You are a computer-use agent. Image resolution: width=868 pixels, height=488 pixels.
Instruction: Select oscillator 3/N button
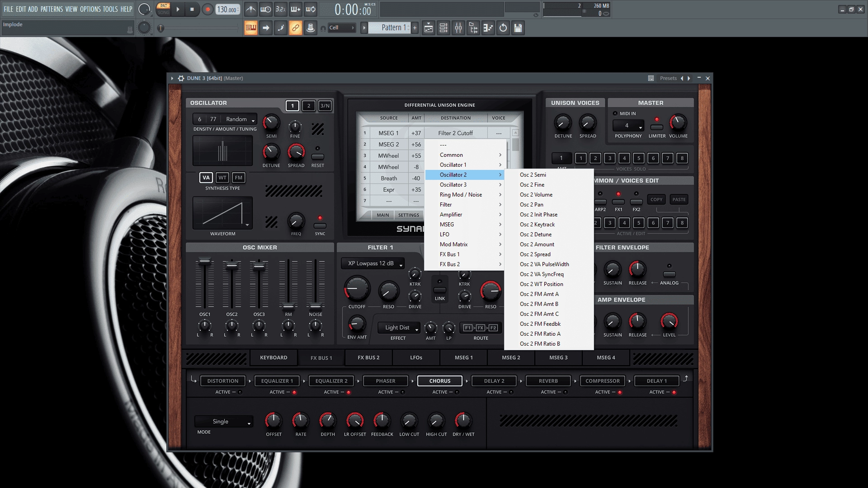325,106
